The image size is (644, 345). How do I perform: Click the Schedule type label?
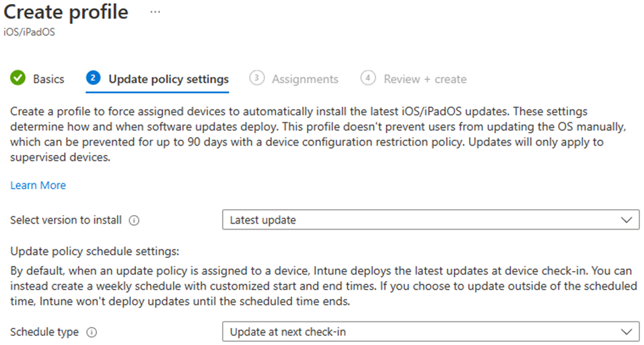coord(44,332)
